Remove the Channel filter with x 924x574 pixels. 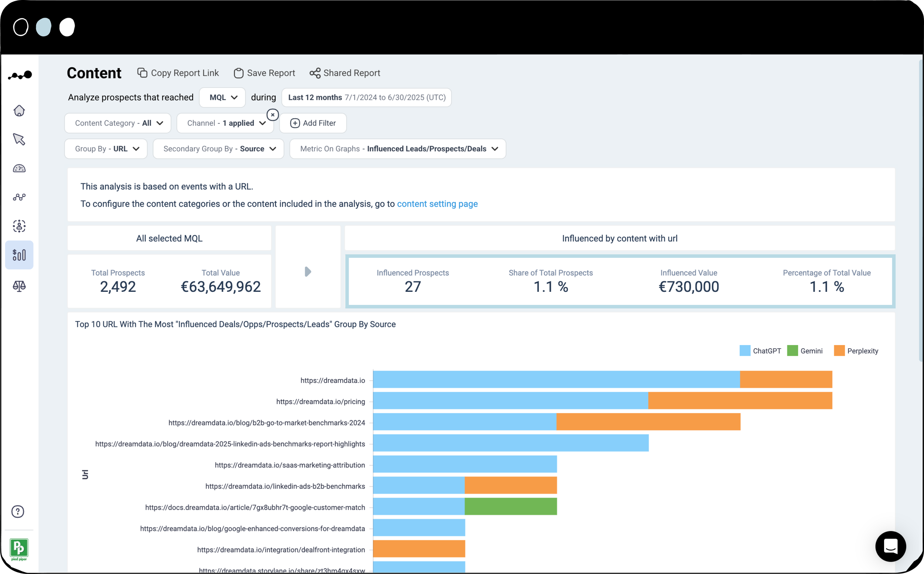coord(273,115)
